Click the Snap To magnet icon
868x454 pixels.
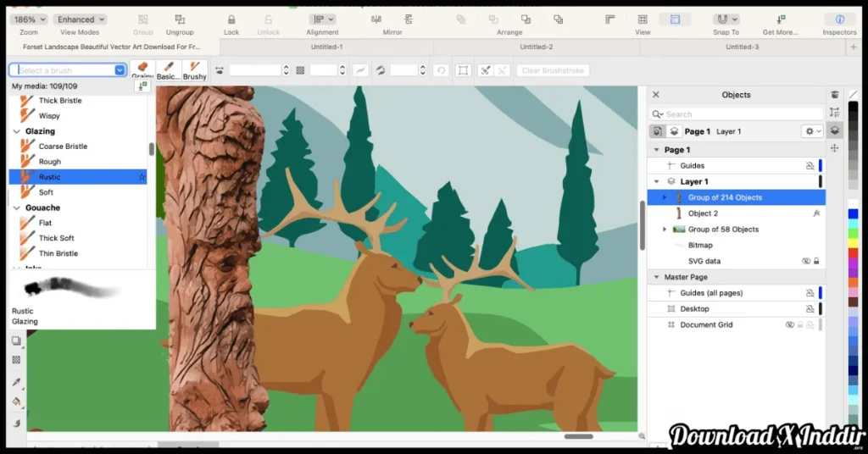[x=722, y=19]
